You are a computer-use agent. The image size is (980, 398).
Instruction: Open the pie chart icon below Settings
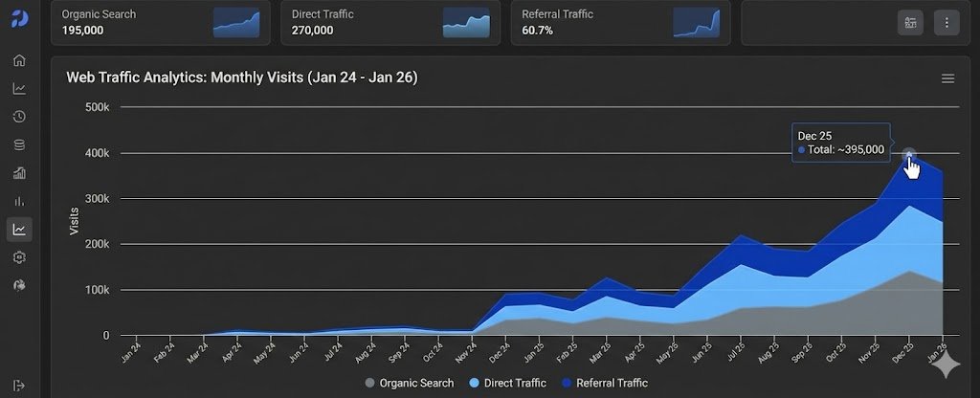(x=19, y=285)
